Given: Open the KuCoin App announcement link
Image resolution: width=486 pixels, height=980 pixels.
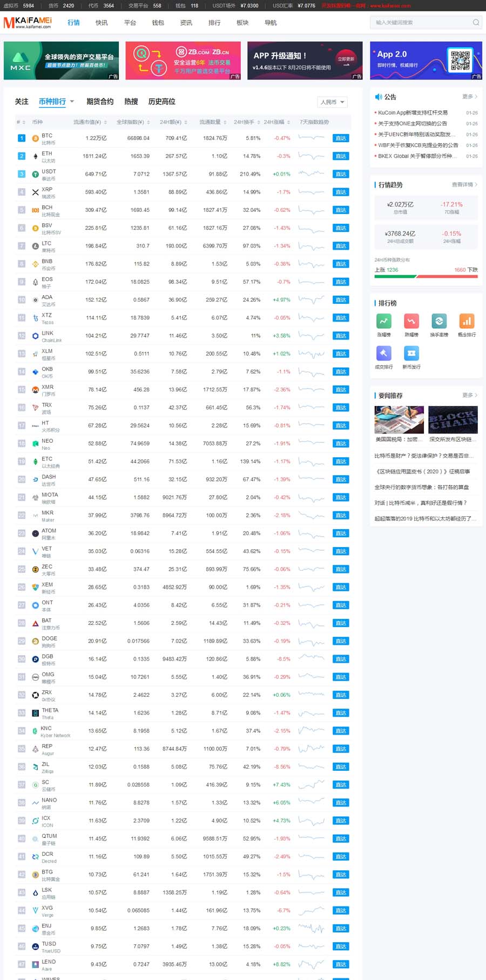Looking at the screenshot, I should pyautogui.click(x=413, y=113).
